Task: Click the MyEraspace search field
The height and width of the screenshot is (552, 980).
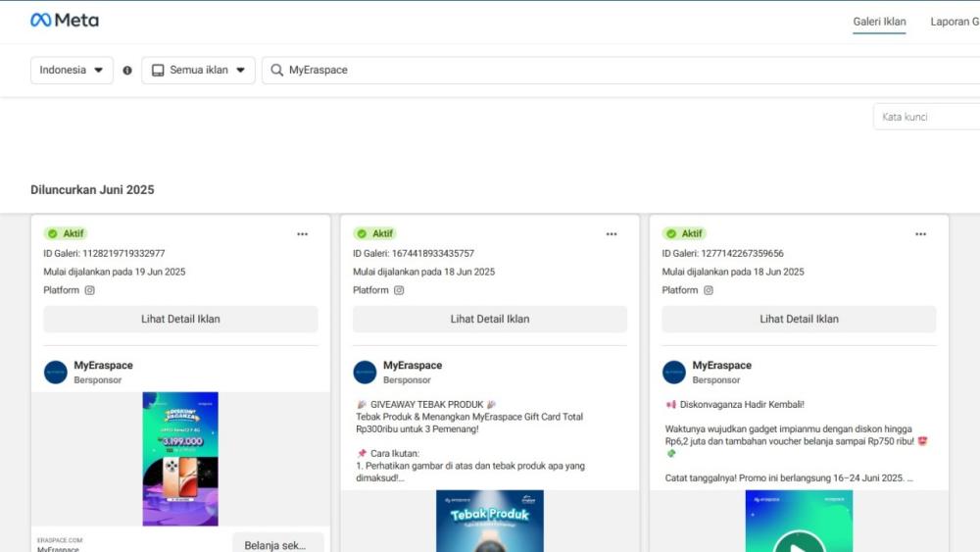Action: click(627, 71)
